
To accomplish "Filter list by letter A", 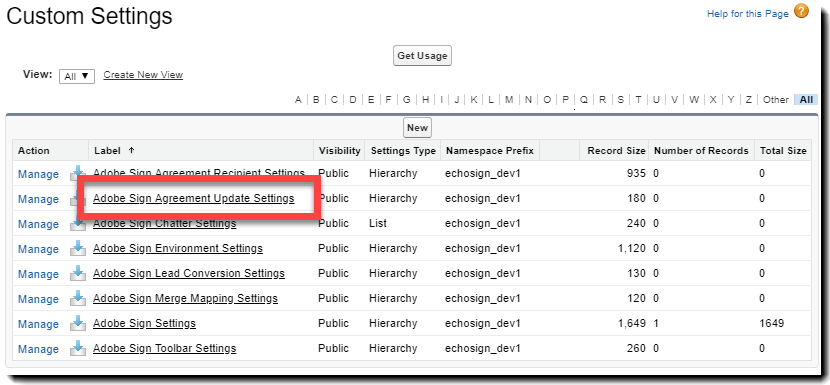I will [x=298, y=100].
